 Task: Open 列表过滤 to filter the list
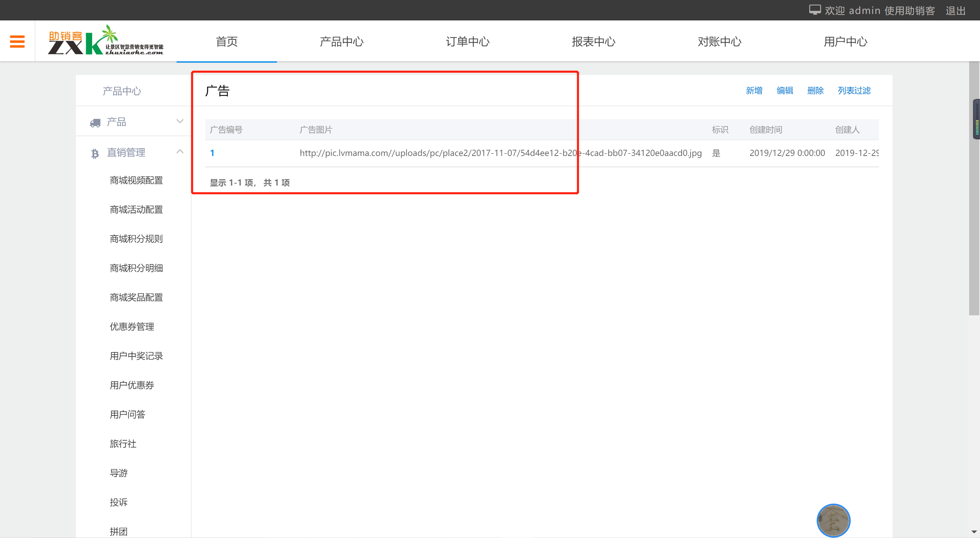(854, 91)
